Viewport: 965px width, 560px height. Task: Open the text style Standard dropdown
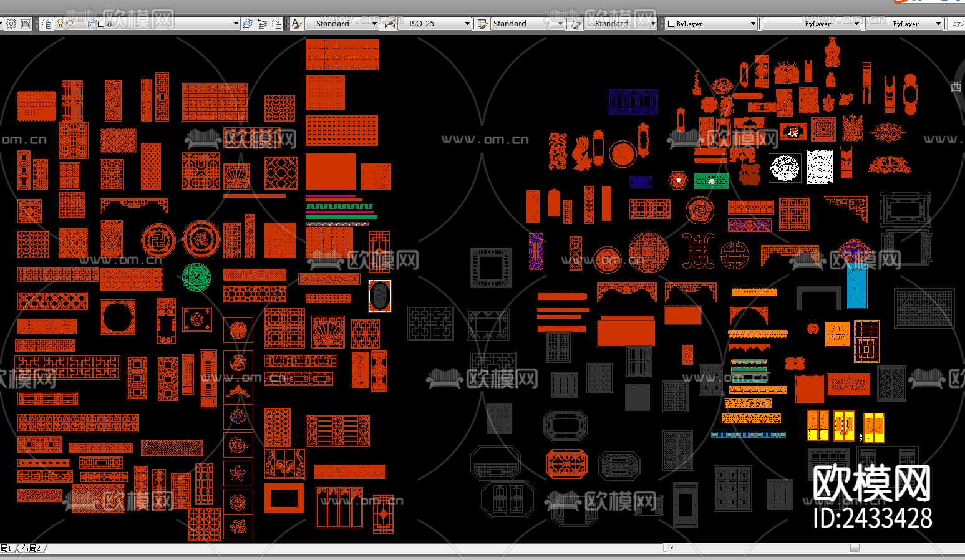374,24
